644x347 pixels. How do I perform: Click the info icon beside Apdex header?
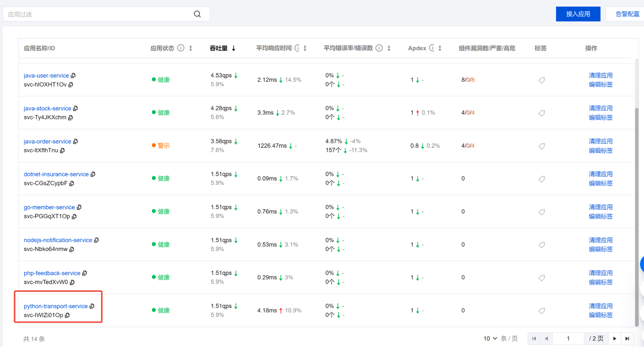point(431,48)
